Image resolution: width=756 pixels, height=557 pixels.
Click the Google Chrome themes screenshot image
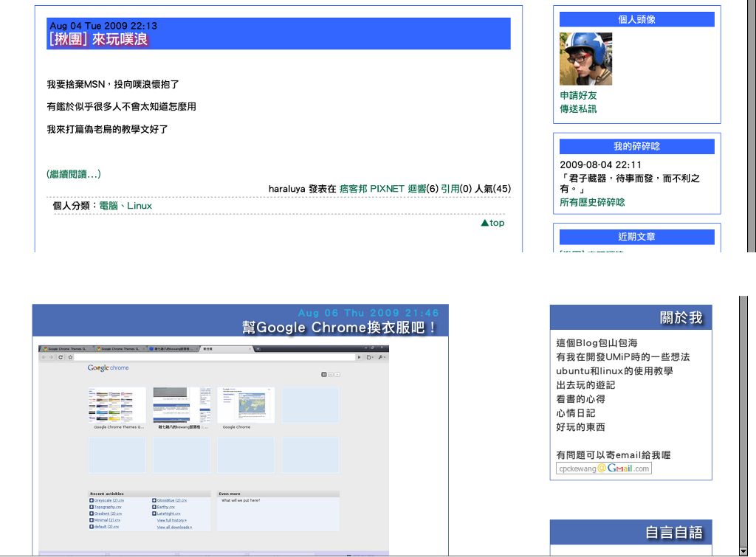213,450
